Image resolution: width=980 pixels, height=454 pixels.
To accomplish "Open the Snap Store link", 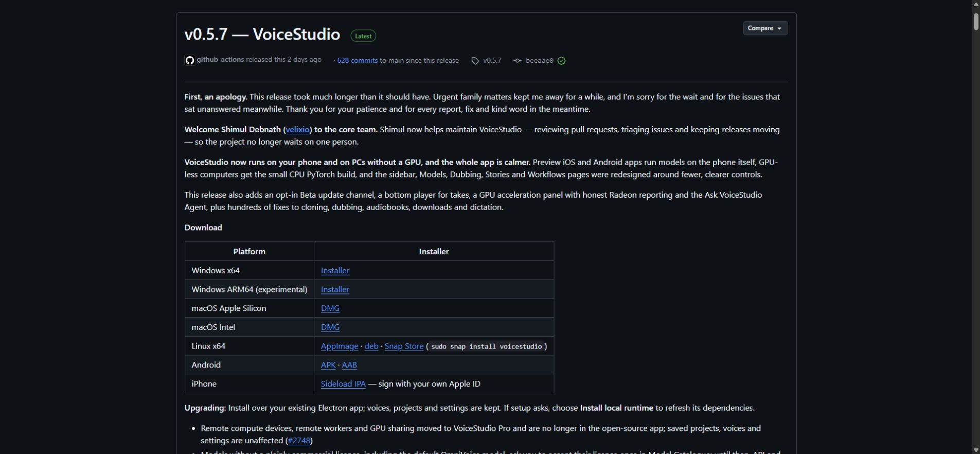I will pos(404,346).
